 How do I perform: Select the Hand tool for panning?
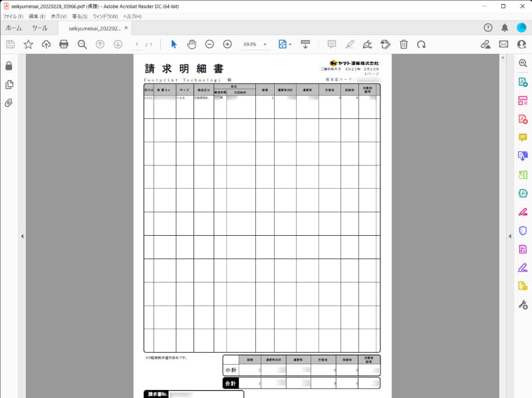click(x=192, y=44)
